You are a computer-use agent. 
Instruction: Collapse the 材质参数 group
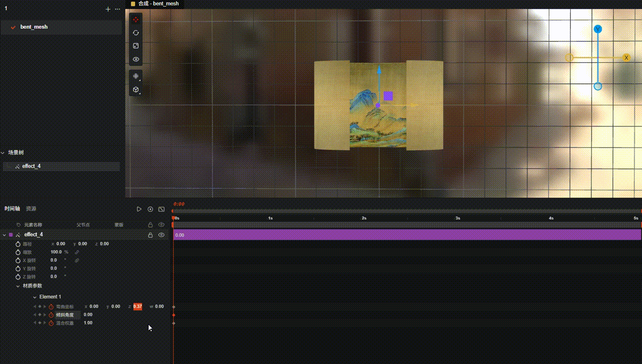point(18,286)
